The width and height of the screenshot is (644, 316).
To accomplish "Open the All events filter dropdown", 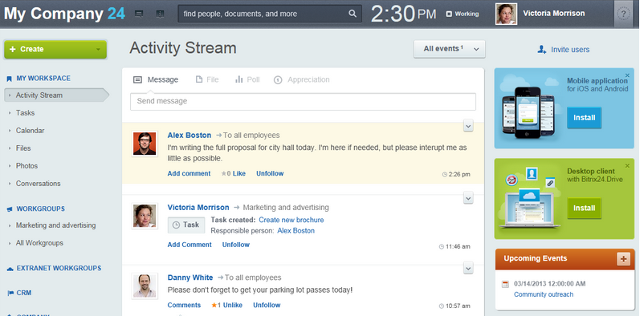I will point(450,49).
